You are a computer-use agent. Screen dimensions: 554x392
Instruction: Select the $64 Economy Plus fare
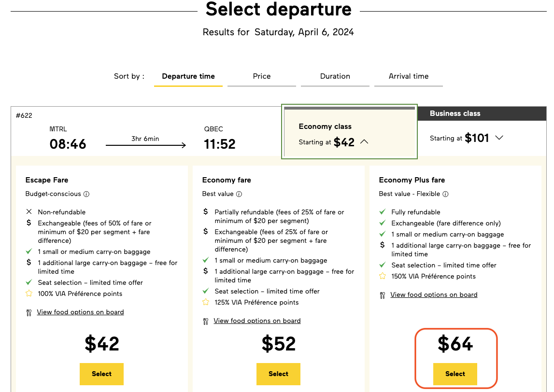tap(455, 374)
